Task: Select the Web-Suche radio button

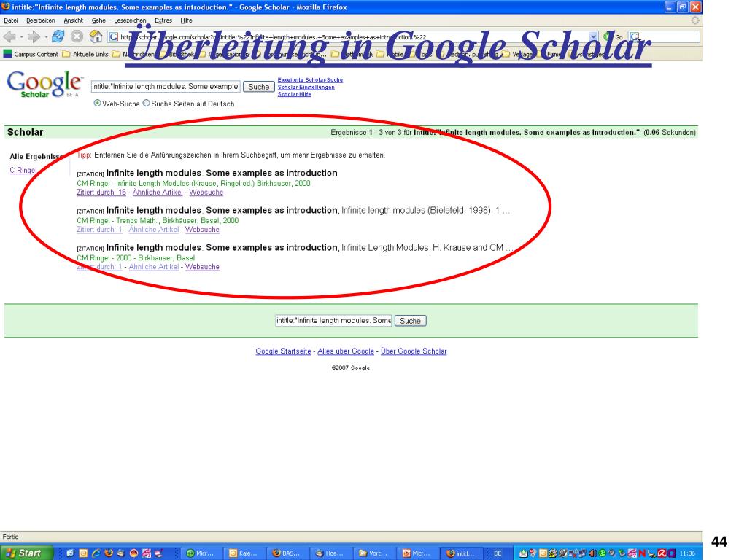Action: point(97,103)
